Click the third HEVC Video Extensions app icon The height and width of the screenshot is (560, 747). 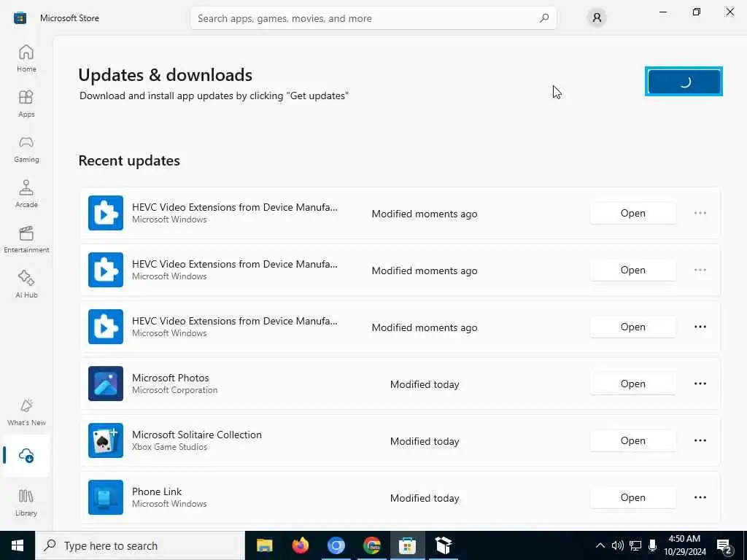[x=106, y=327]
